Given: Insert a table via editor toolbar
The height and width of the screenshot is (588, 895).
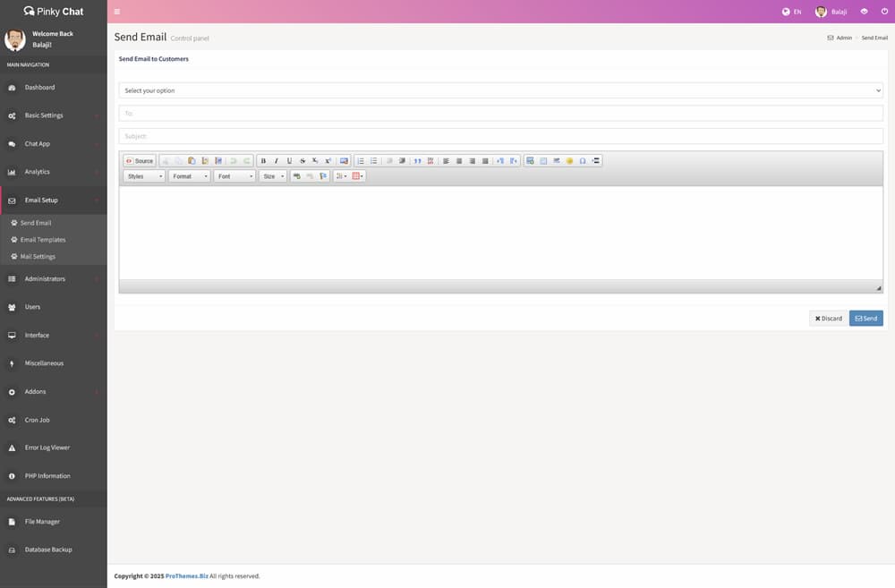Looking at the screenshot, I should (543, 161).
